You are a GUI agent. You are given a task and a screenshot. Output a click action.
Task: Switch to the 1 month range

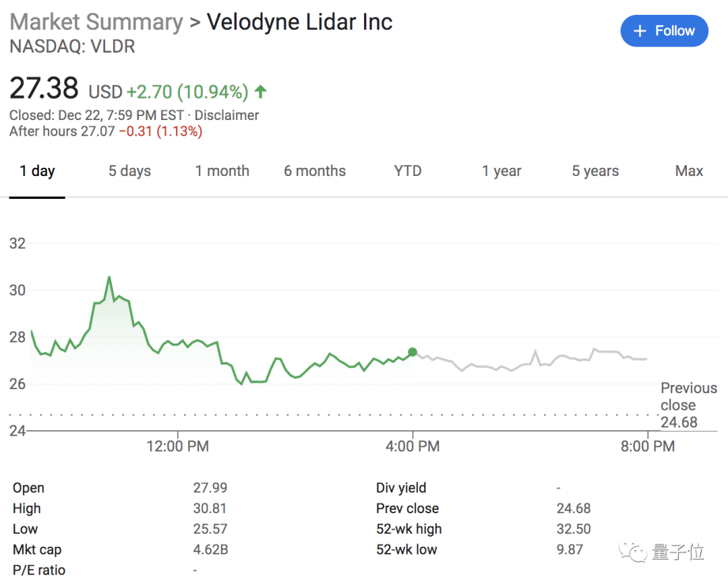click(x=222, y=171)
